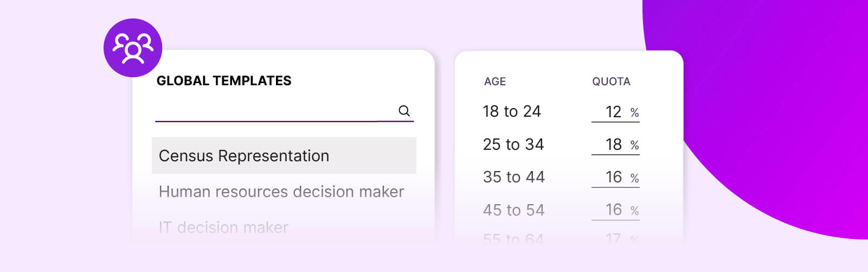Viewport: 868px width, 272px height.
Task: Edit the quota field for 45 to 54
Action: pos(613,210)
